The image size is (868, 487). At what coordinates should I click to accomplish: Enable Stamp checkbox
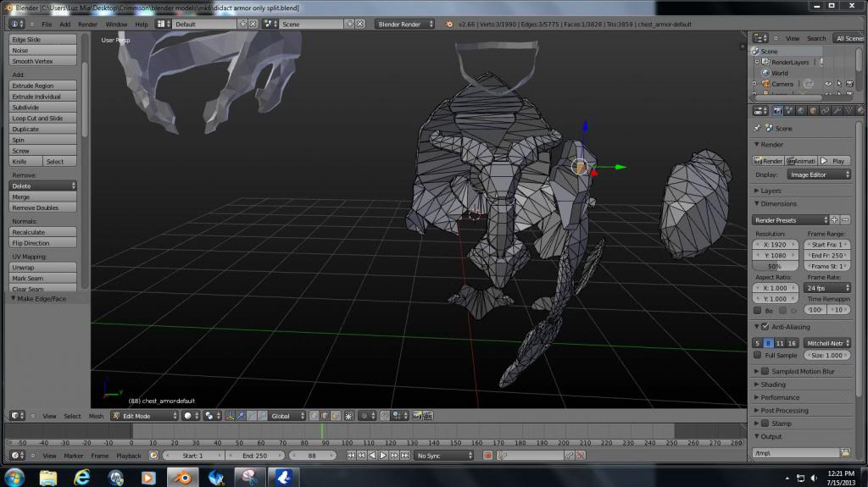(x=765, y=423)
